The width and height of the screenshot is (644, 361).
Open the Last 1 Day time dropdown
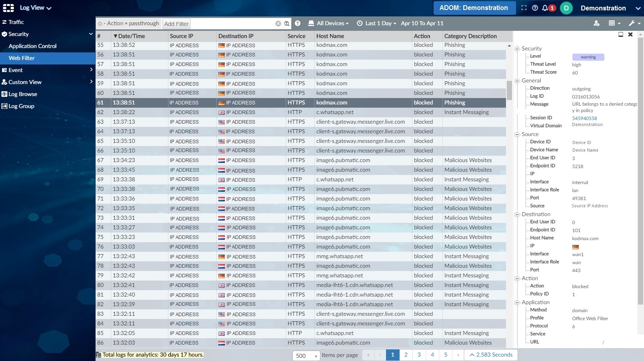376,24
